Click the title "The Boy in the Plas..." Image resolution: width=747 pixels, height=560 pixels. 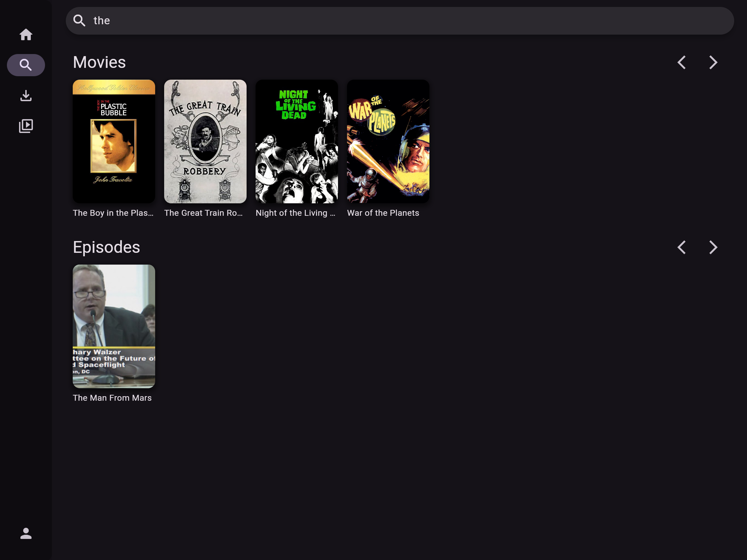113,213
